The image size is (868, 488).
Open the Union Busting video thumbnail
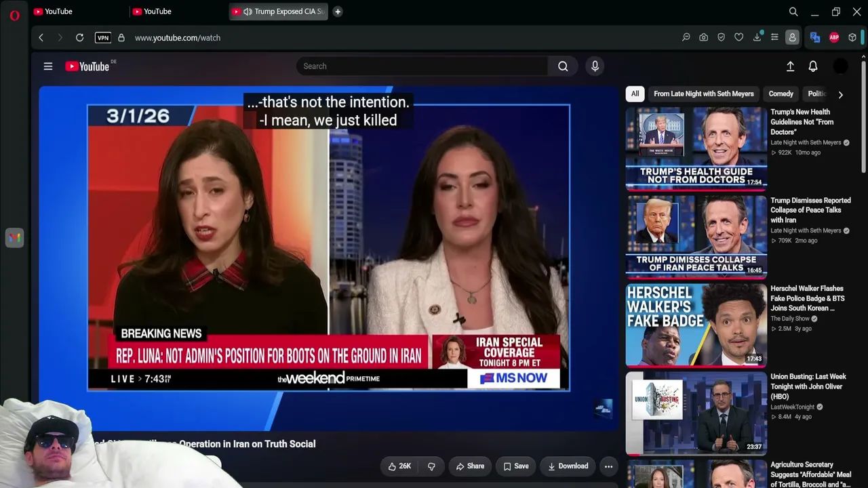(696, 413)
